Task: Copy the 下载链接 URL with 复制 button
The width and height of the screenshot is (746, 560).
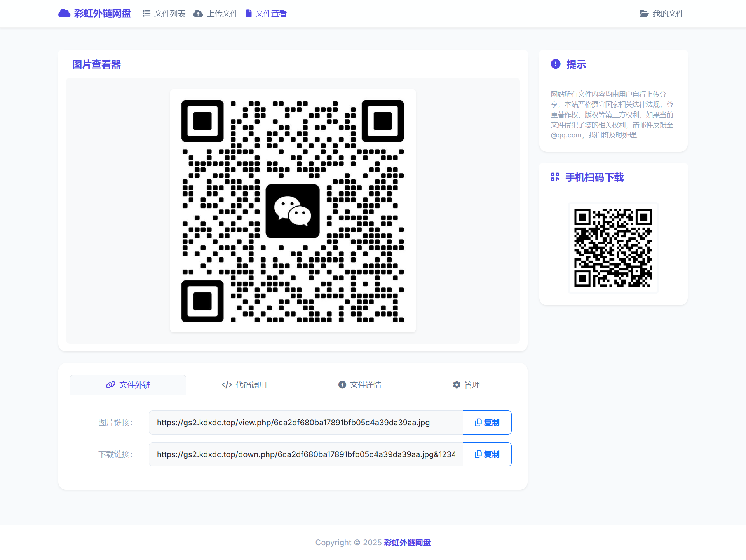Action: click(x=487, y=454)
